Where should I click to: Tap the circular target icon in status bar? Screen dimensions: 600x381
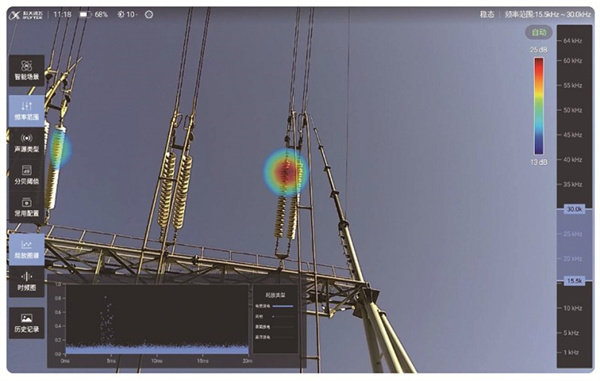149,15
